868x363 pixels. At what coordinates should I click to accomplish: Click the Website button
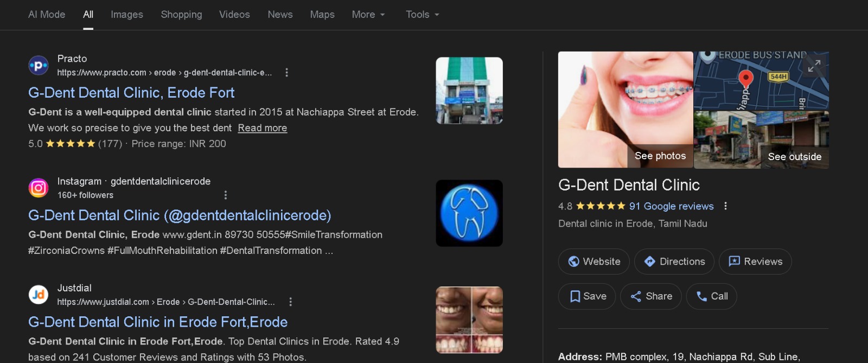point(594,262)
